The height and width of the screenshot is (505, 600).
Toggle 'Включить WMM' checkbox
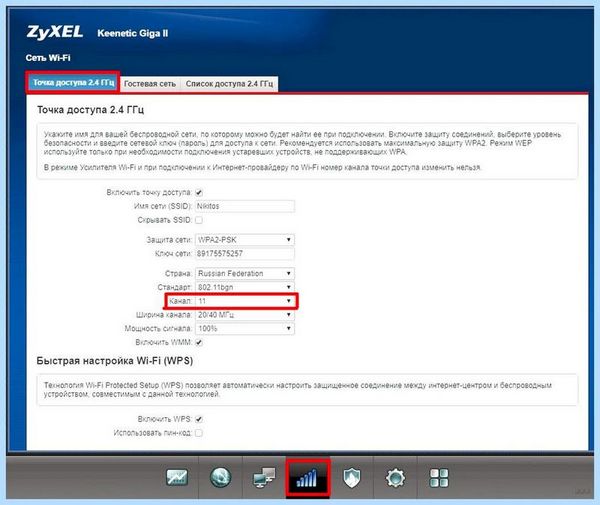(199, 342)
